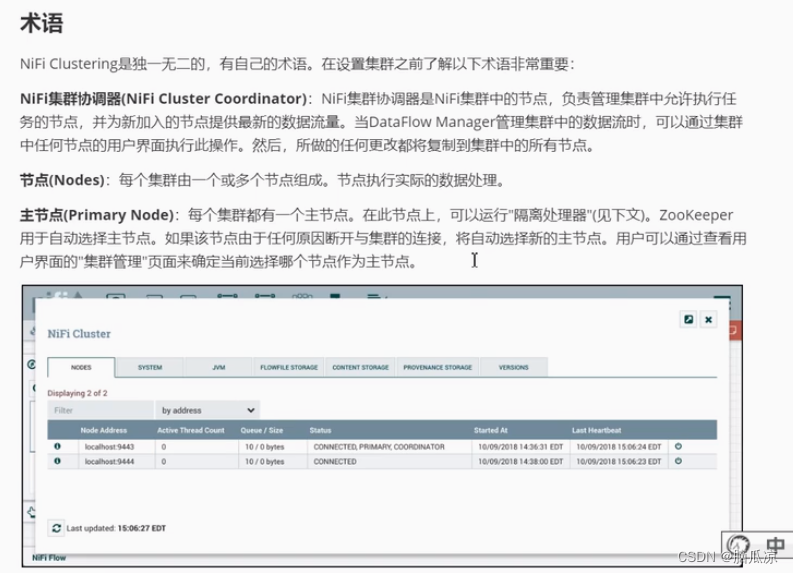Select the localhost:9443 cell
Screen dimensions: 793x573
pyautogui.click(x=109, y=447)
